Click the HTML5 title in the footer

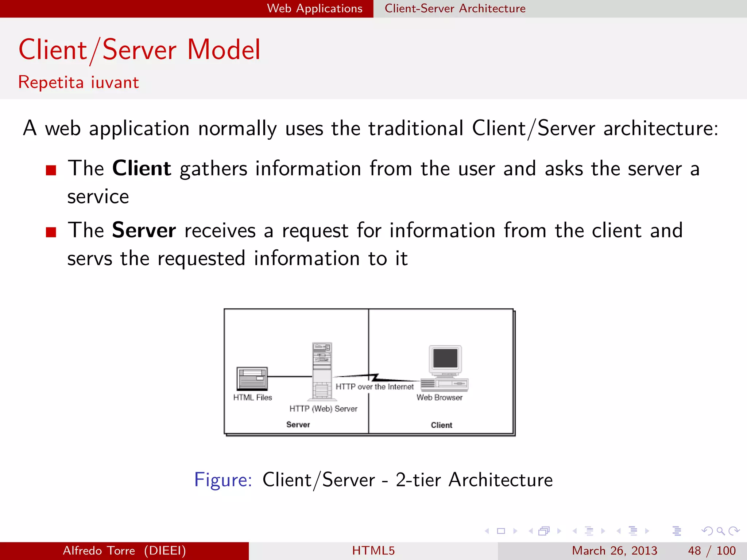pos(373,551)
